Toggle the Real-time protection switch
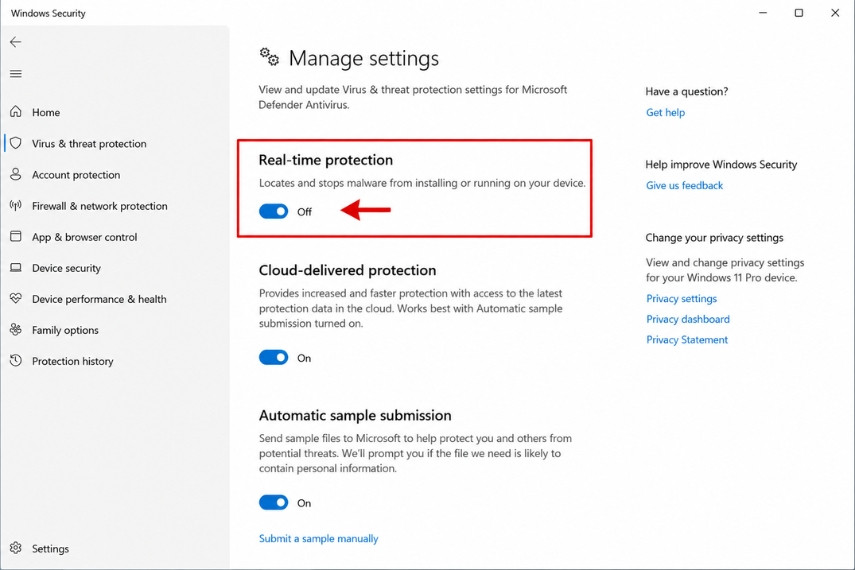The height and width of the screenshot is (570, 855). (x=273, y=211)
